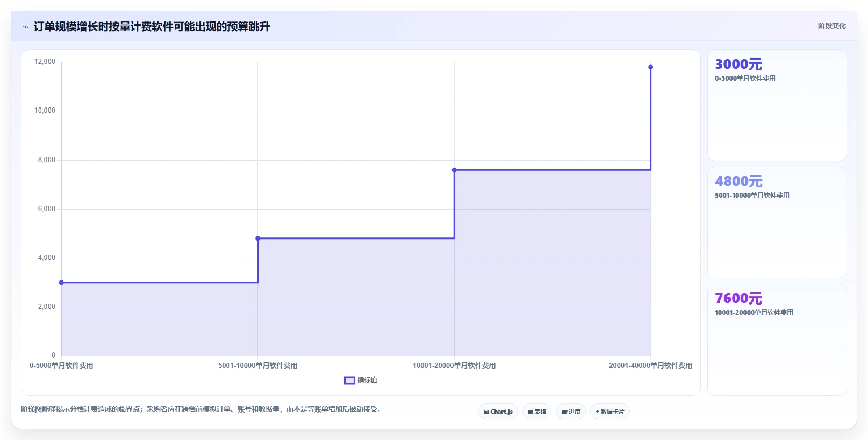This screenshot has width=868, height=440.
Task: Open the 3000元 data card
Action: 777,105
